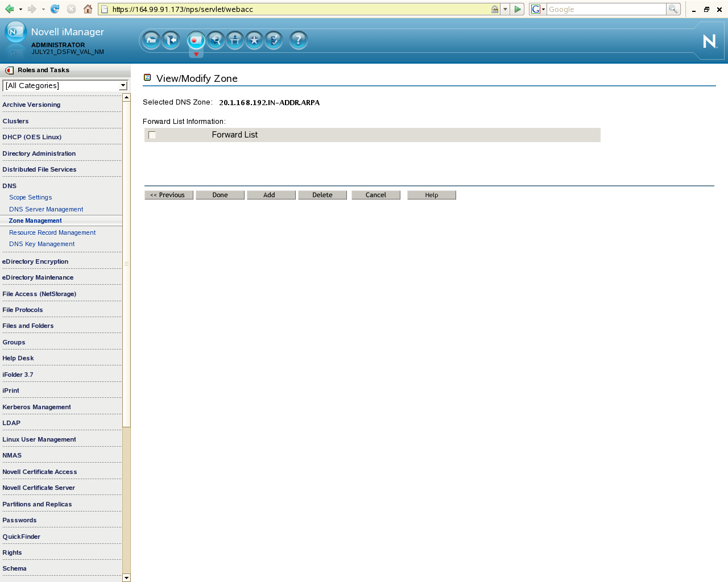
Task: Expand the eDirectory Encryption category
Action: 35,261
